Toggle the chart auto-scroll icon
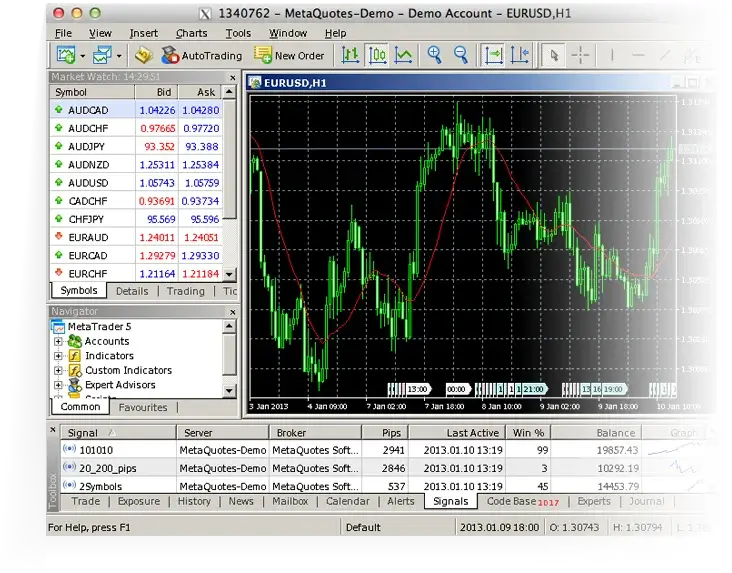The image size is (732, 573). click(x=493, y=56)
